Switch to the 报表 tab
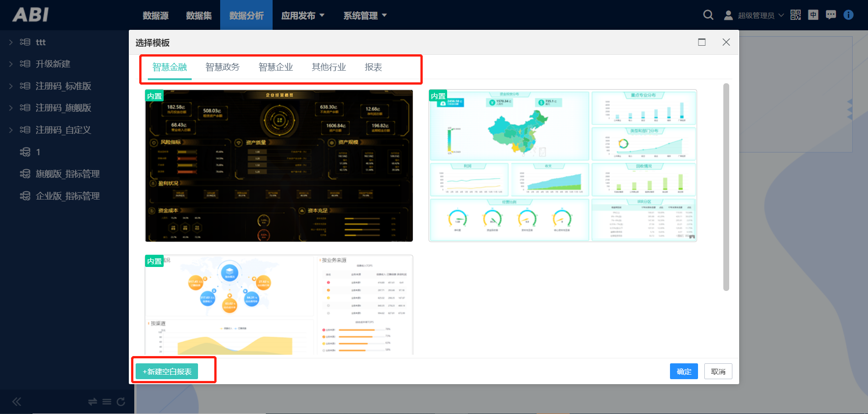Screen dimensions: 868x414 coord(373,67)
